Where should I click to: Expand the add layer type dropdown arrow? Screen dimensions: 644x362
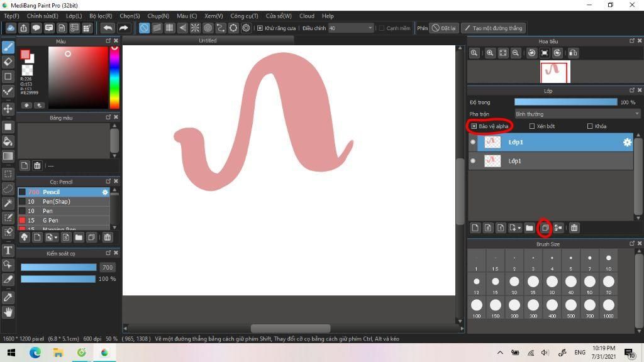pos(519,228)
